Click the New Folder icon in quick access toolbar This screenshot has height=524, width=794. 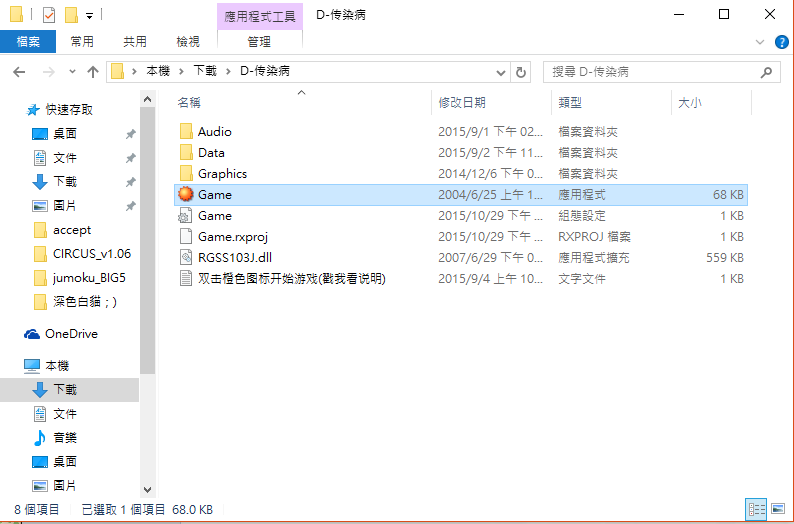[71, 15]
